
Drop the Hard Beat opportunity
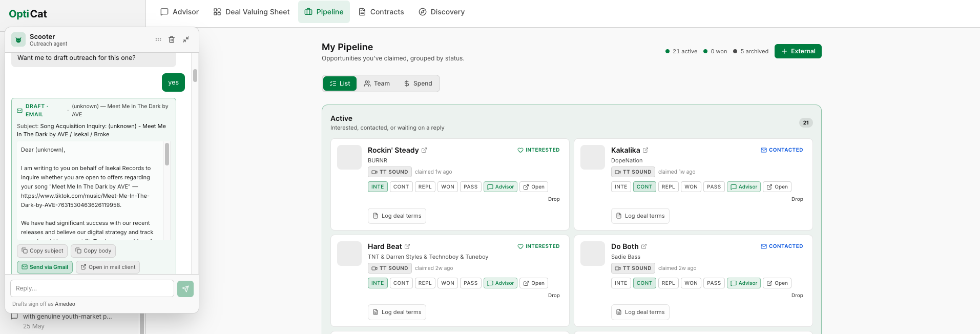pos(554,296)
